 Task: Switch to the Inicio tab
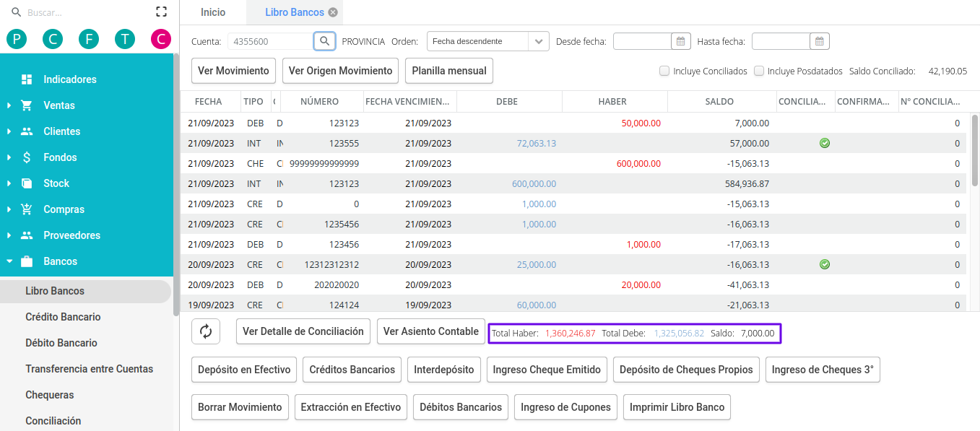point(213,12)
